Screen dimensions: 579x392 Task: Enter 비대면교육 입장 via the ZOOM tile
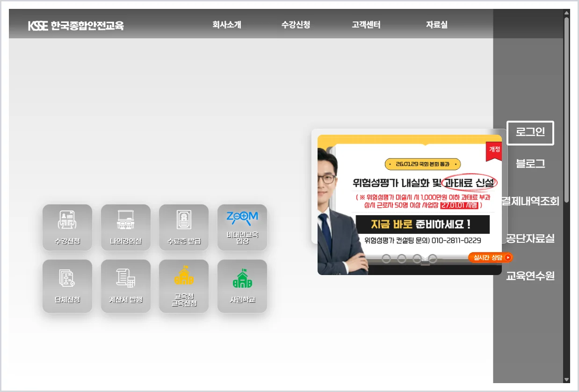click(242, 227)
